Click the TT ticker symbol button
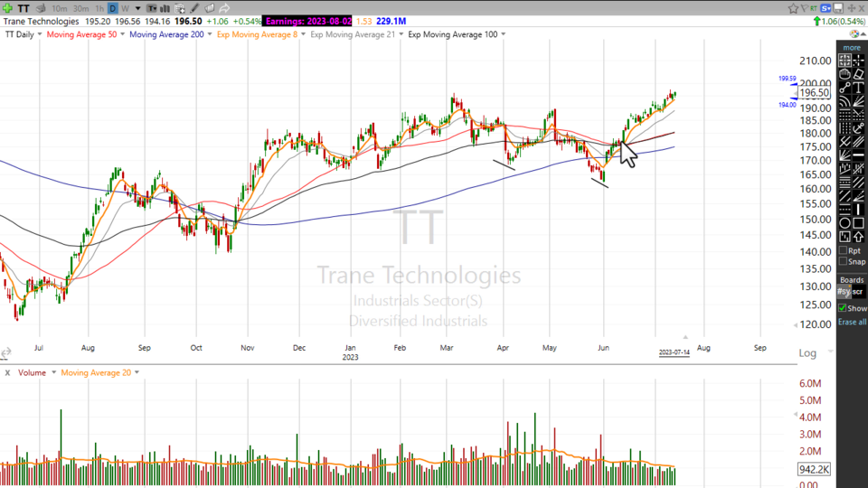The width and height of the screenshot is (868, 488). tap(24, 8)
